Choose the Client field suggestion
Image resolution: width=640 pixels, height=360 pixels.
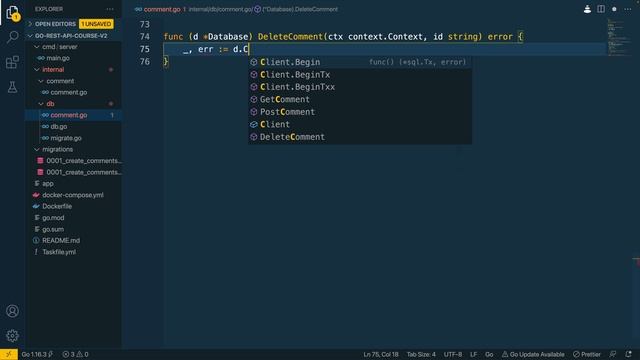pos(360,124)
